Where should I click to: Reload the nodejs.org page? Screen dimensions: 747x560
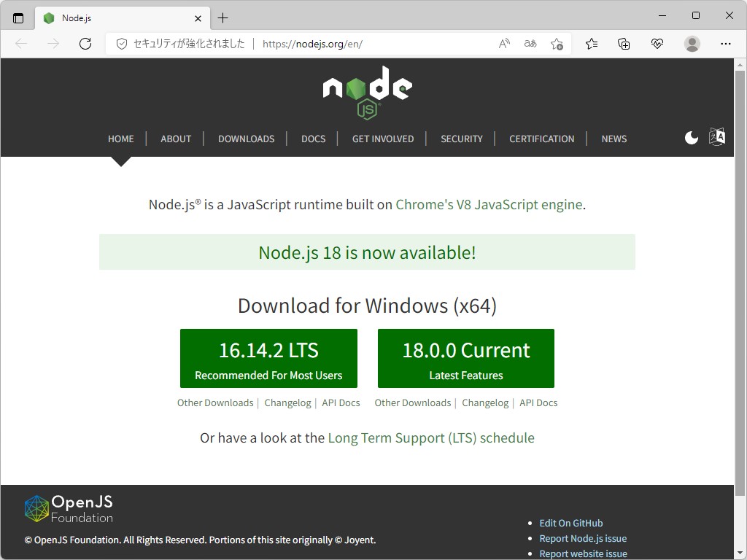(x=85, y=44)
